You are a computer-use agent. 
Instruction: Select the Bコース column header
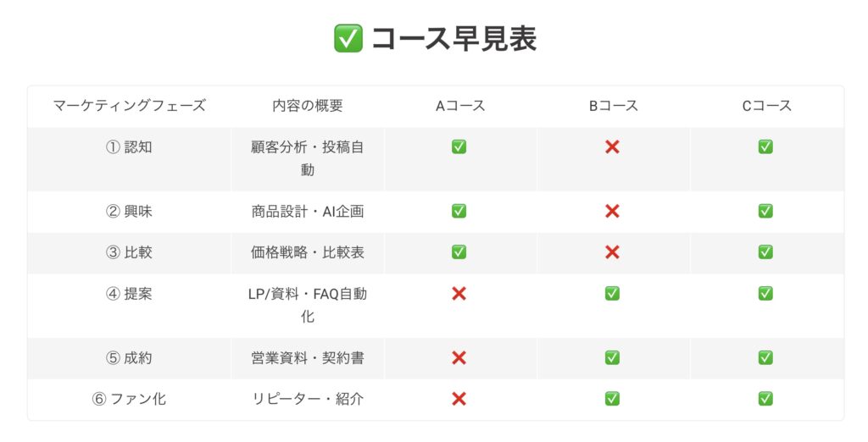pyautogui.click(x=614, y=106)
